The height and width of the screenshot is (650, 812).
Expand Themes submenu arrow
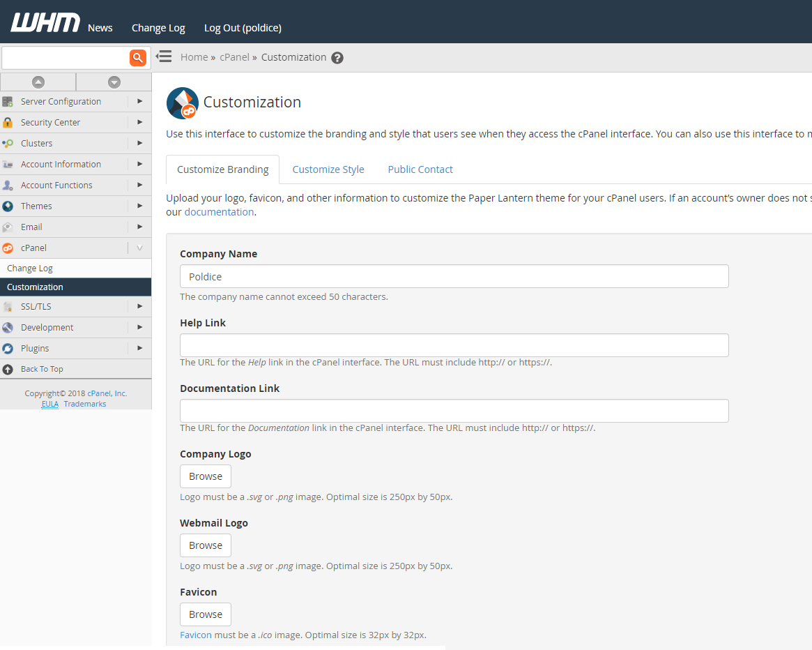click(140, 206)
